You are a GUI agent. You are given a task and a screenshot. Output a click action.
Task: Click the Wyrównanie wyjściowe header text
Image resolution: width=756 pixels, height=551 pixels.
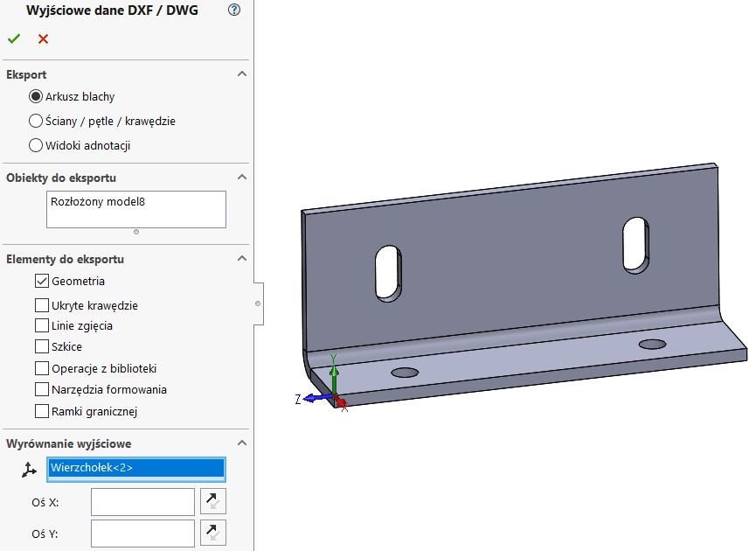(x=68, y=444)
